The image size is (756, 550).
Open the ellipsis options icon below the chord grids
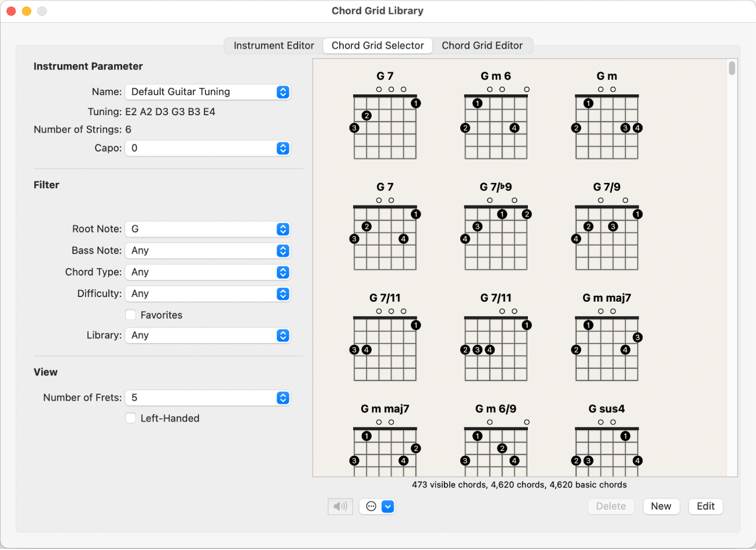tap(371, 506)
